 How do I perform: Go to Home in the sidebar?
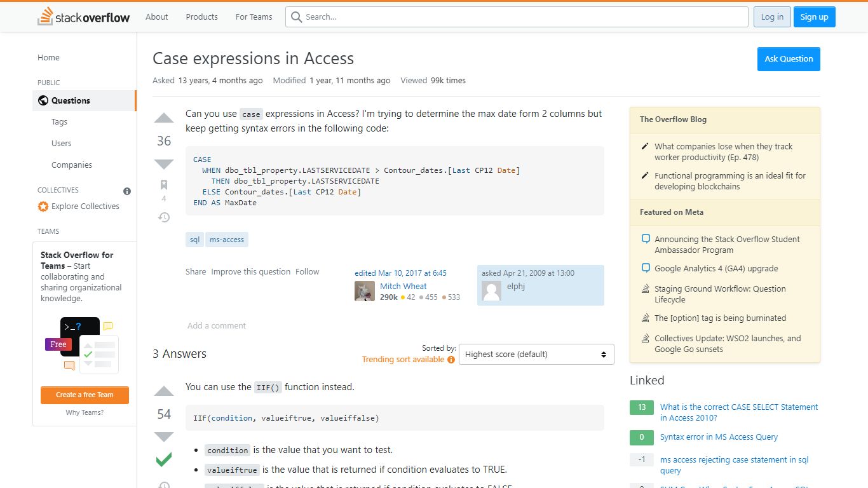[48, 57]
